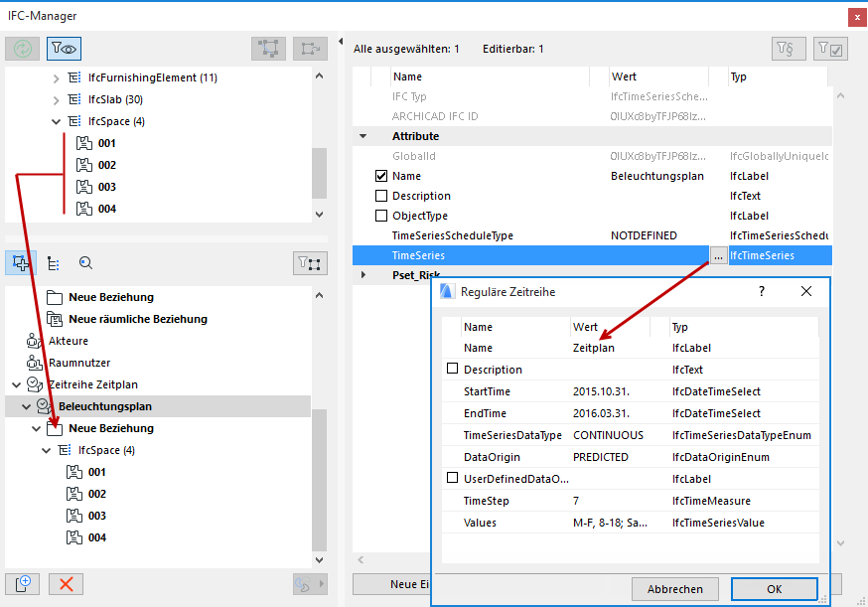Expand the IfcFurnishingElement (11) node
The image size is (868, 607).
[x=56, y=78]
